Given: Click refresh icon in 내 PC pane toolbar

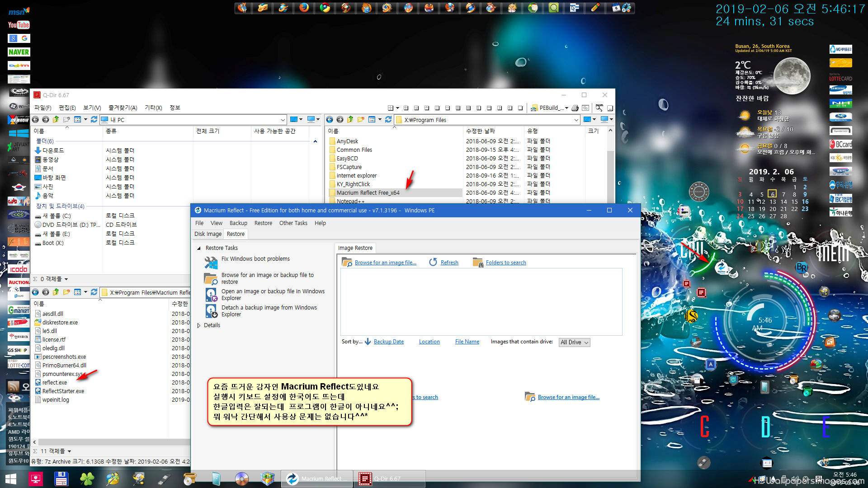Looking at the screenshot, I should click(94, 120).
